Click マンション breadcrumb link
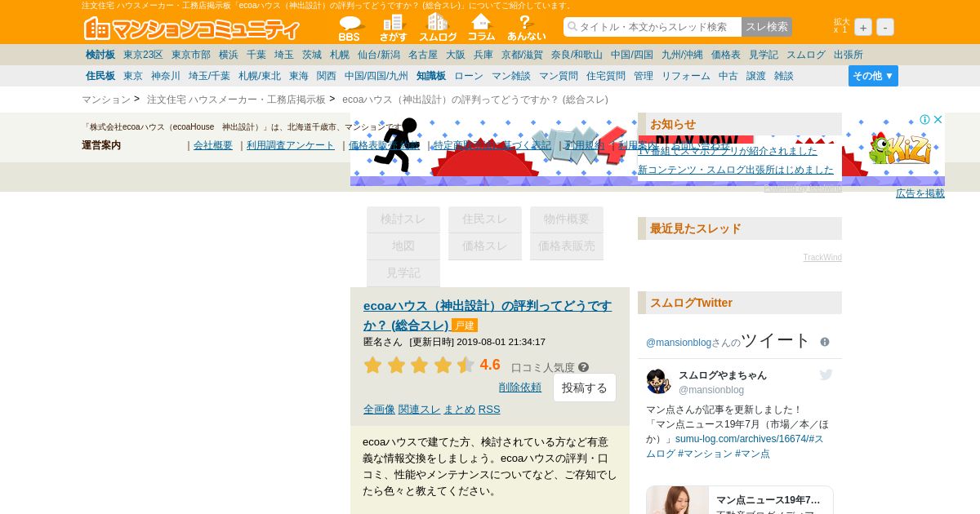 click(106, 100)
